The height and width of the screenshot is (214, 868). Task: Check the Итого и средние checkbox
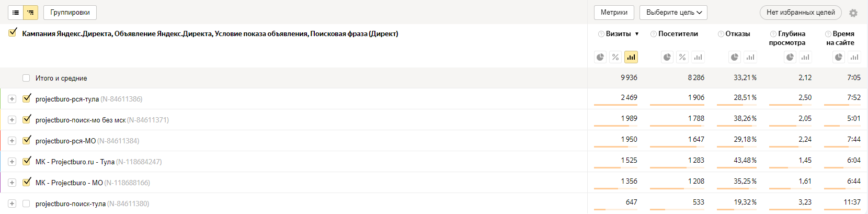click(x=26, y=78)
